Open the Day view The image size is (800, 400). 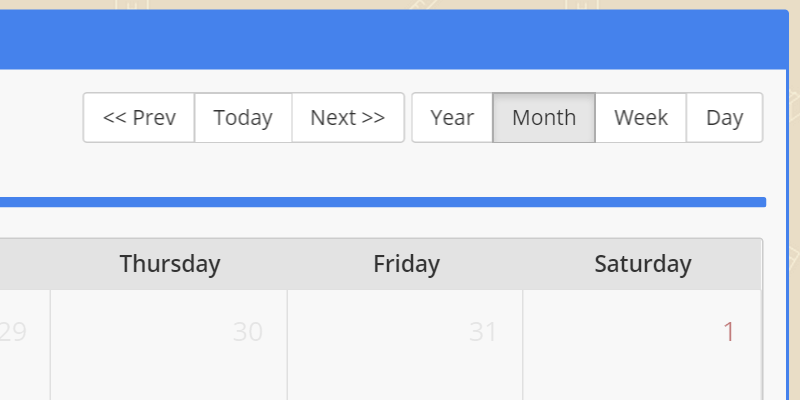tap(724, 118)
